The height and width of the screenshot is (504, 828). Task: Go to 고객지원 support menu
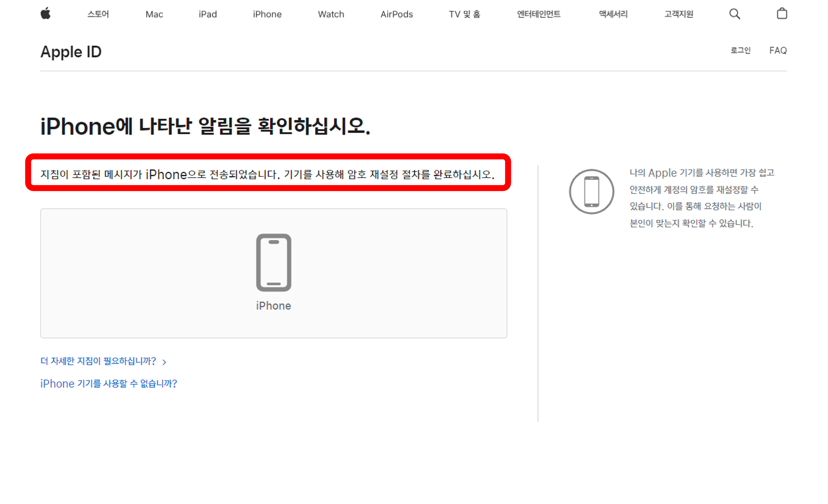tap(678, 14)
